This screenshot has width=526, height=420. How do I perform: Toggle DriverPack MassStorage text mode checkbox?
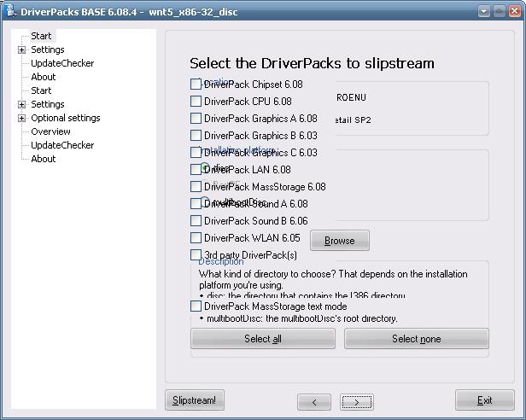tap(196, 306)
